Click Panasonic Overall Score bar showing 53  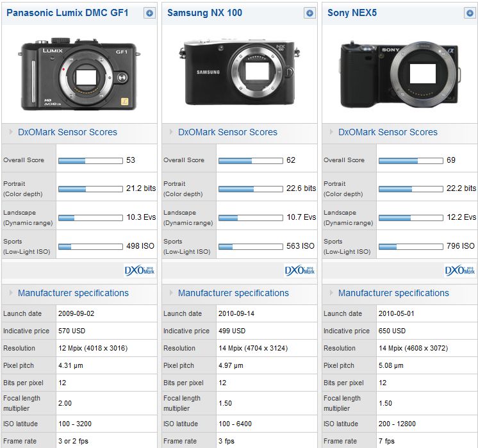tap(90, 161)
